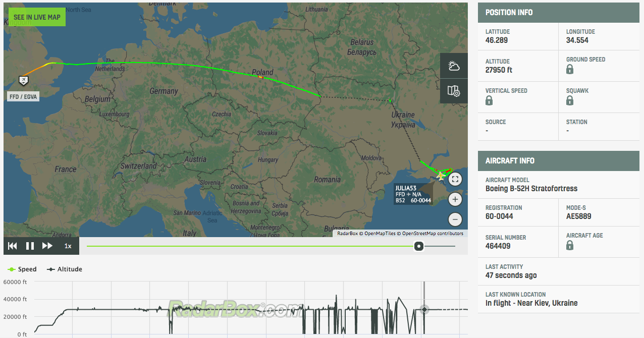Click the Ground Speed lock icon
The height and width of the screenshot is (338, 644).
pos(570,70)
